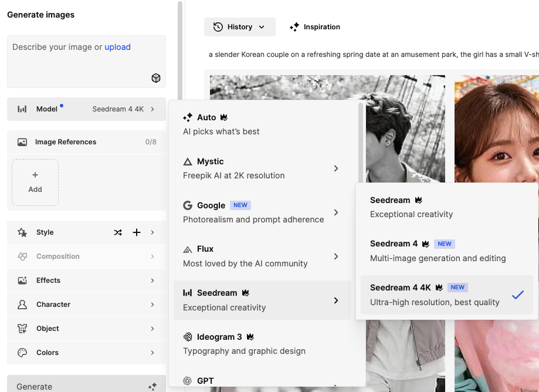
Task: Click the Object shirt icon
Action: [22, 329]
